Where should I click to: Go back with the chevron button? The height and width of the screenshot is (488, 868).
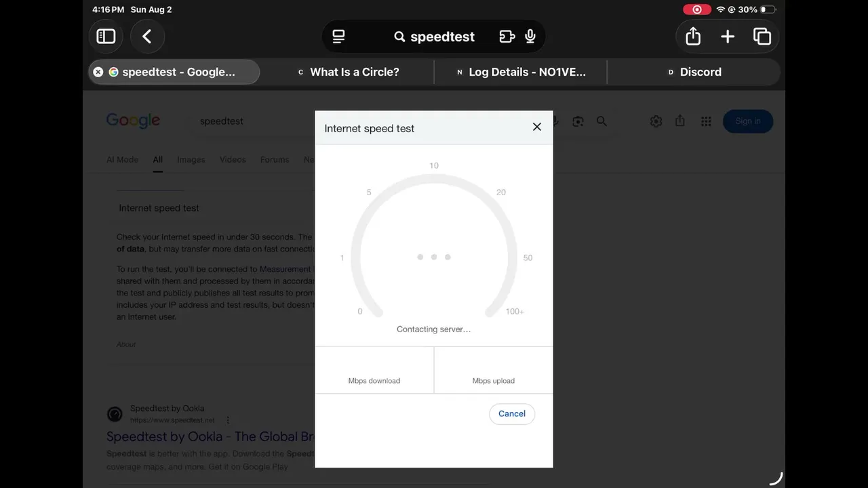point(147,37)
